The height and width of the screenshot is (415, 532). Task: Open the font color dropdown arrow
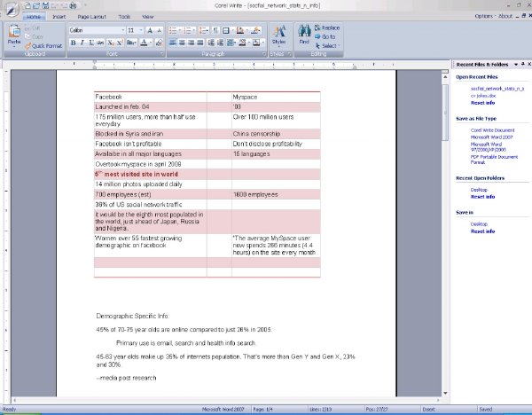[151, 43]
